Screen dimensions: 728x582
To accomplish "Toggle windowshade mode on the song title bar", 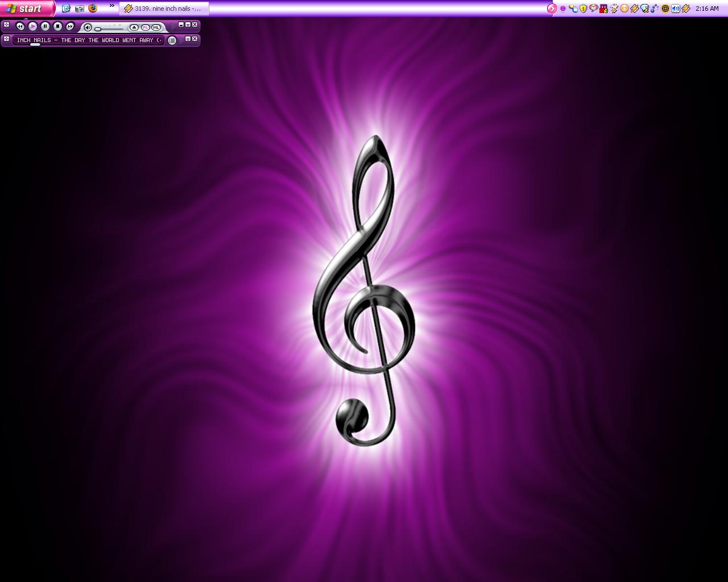I will [x=188, y=39].
